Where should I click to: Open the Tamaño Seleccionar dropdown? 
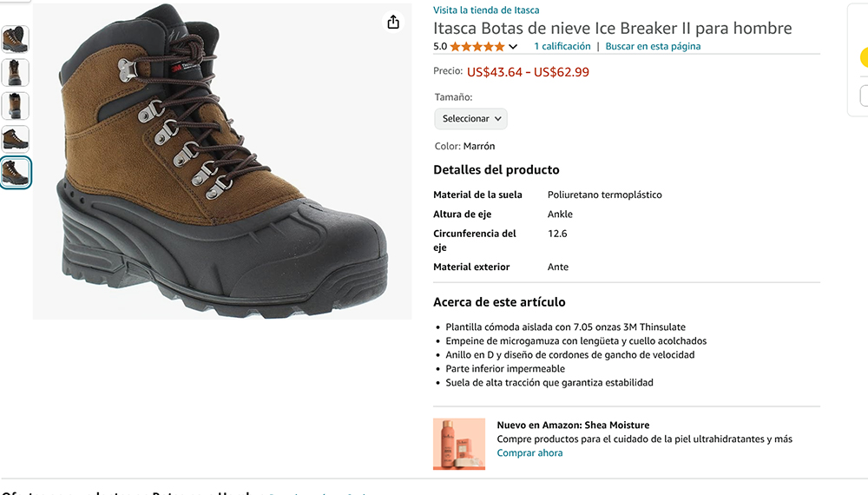click(470, 118)
